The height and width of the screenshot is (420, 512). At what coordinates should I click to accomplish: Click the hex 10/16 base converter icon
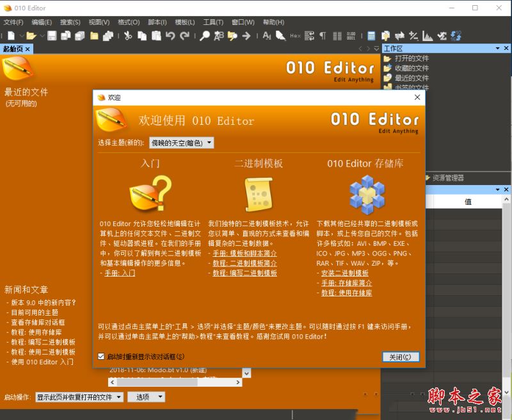(456, 35)
